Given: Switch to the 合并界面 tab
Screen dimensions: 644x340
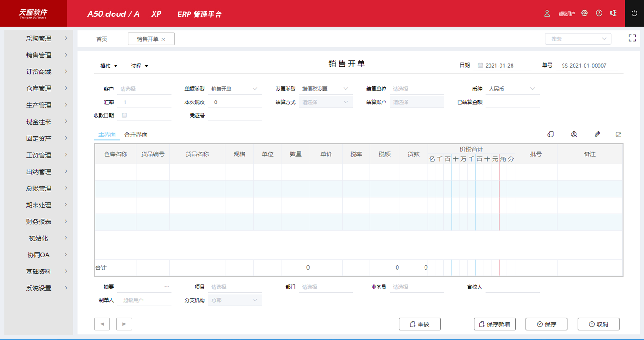Looking at the screenshot, I should coord(136,135).
